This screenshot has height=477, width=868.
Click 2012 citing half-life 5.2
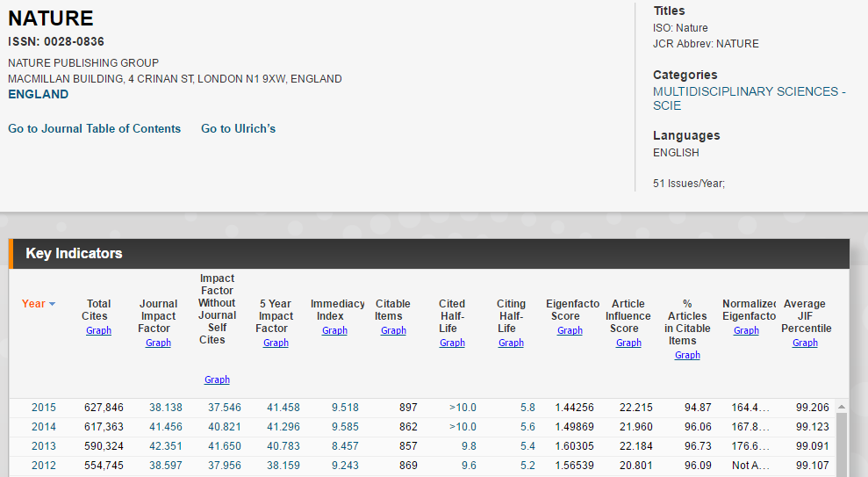click(x=527, y=466)
